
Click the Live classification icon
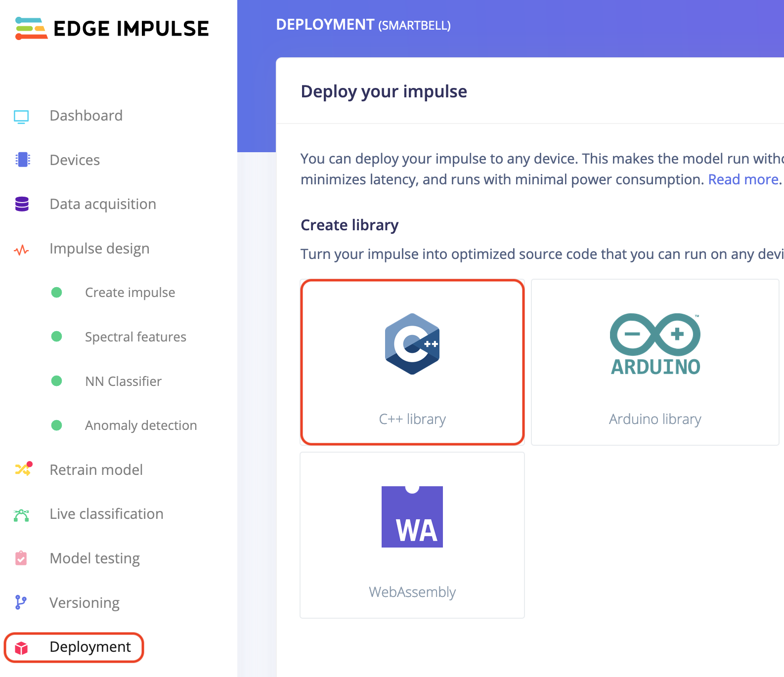click(21, 515)
